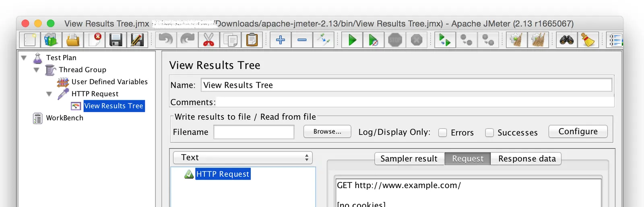Collapse the HTTP Request node arrow
The width and height of the screenshot is (644, 207).
pos(49,94)
